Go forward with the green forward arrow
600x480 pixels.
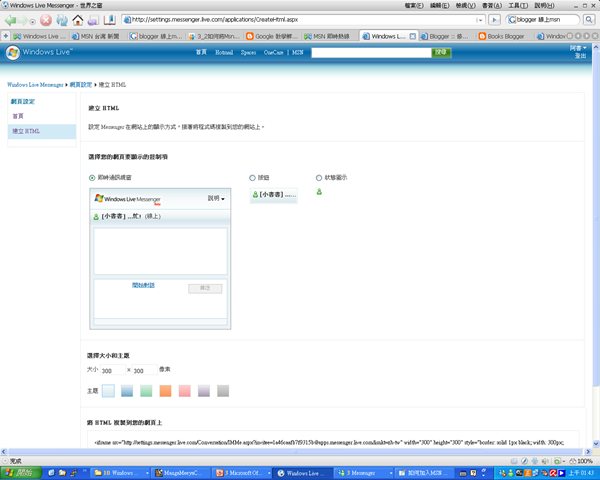coord(23,20)
